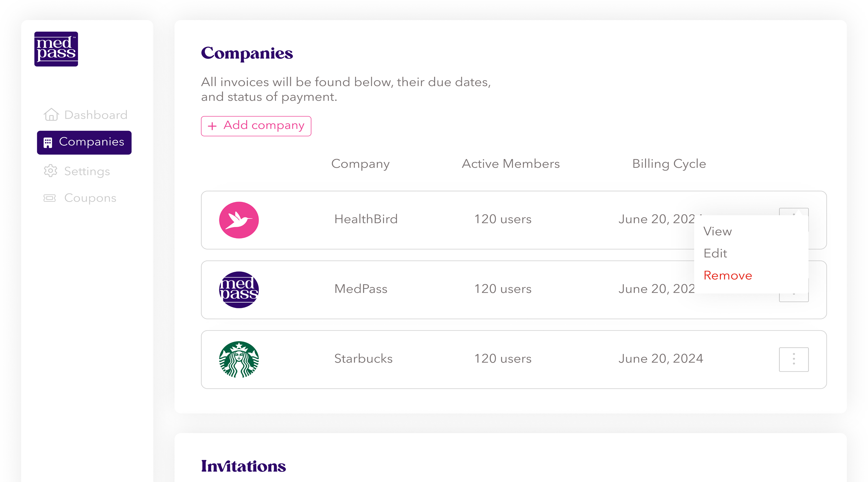Viewport: 868px width, 482px height.
Task: Click the Dashboard home icon
Action: click(x=51, y=114)
